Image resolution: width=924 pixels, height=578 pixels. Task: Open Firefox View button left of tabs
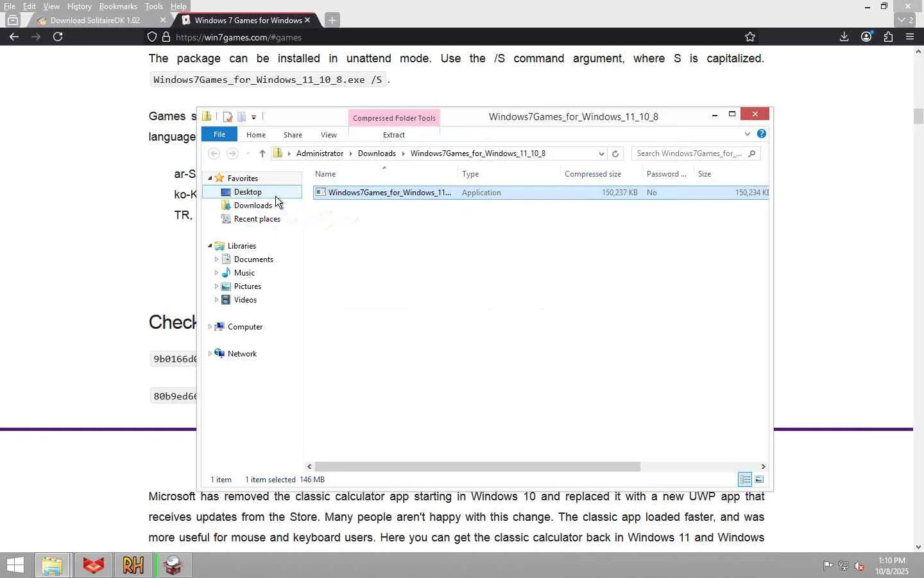(12, 20)
